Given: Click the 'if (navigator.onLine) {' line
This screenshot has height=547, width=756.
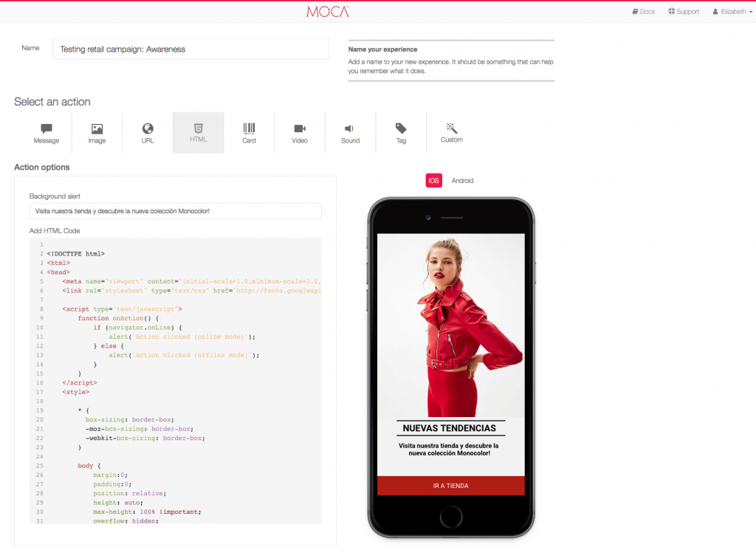Looking at the screenshot, I should (137, 327).
